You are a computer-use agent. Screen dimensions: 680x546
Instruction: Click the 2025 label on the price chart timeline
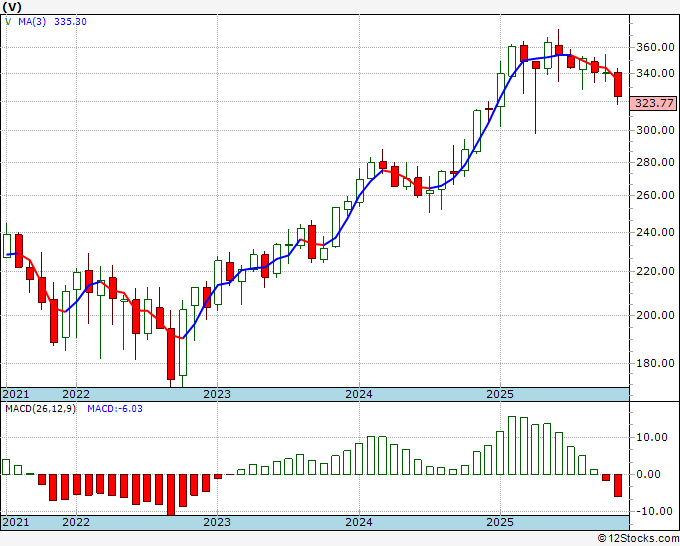(500, 394)
